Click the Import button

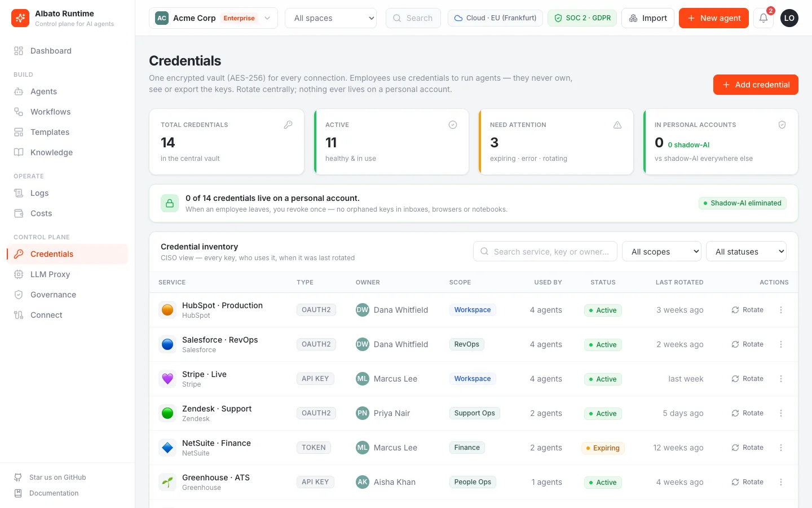point(648,18)
